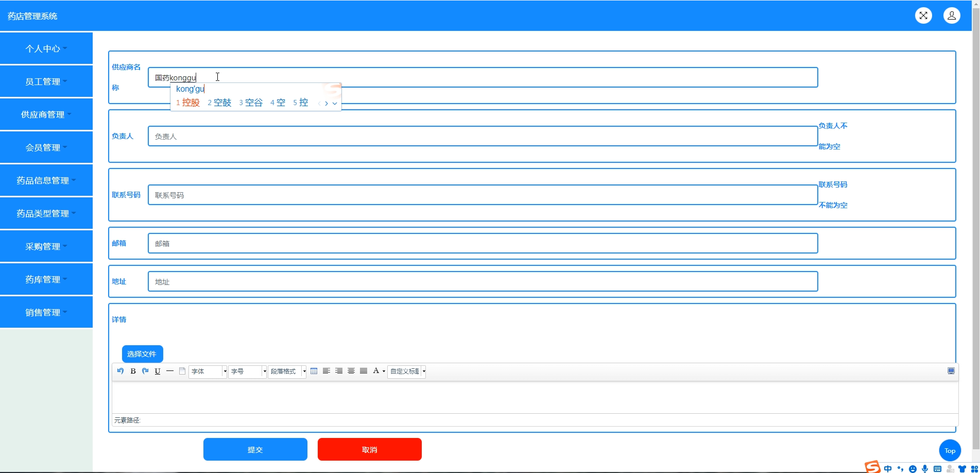Expand 采购管理 sidebar menu
The height and width of the screenshot is (473, 980).
point(46,246)
